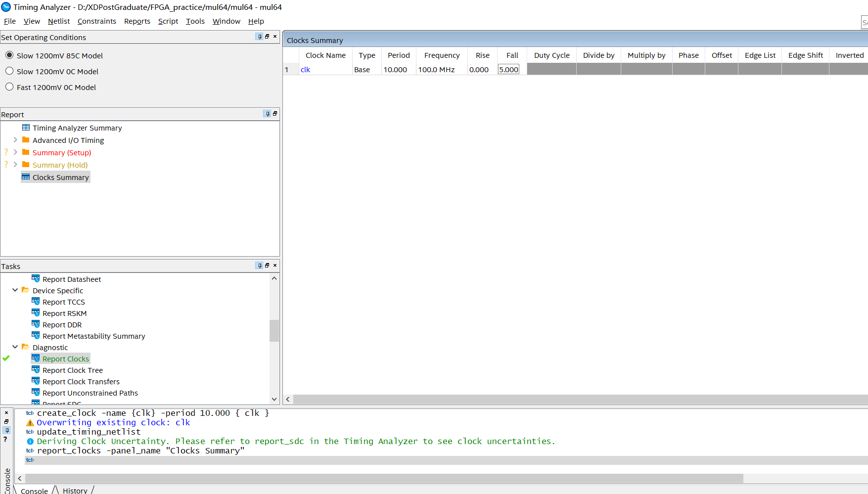The width and height of the screenshot is (868, 494).
Task: Toggle pin on the Report panel
Action: (267, 114)
